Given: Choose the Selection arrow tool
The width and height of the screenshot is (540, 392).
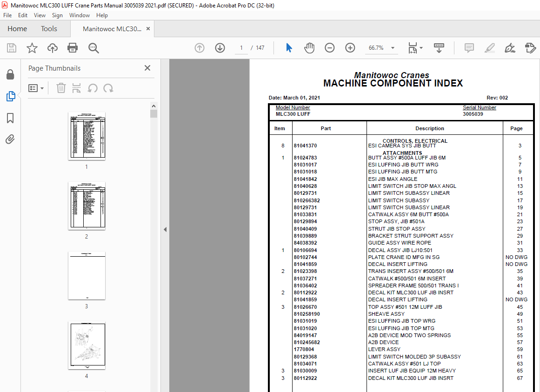Looking at the screenshot, I should click(x=289, y=48).
